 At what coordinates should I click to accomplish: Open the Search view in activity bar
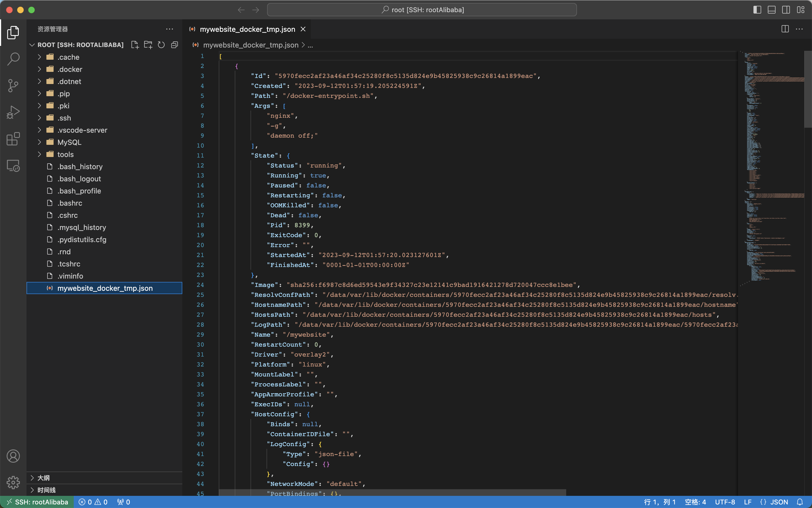pos(13,59)
